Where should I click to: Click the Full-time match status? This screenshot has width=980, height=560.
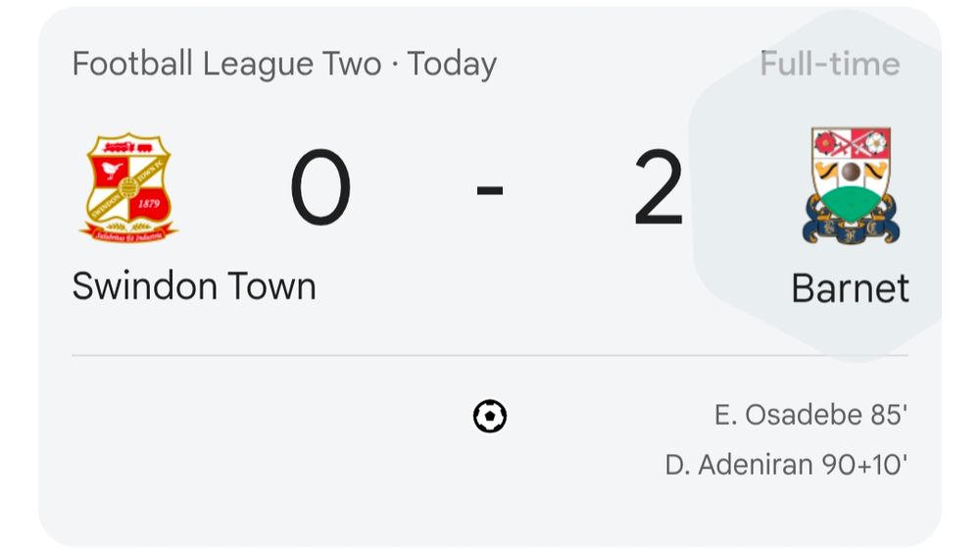(x=830, y=64)
